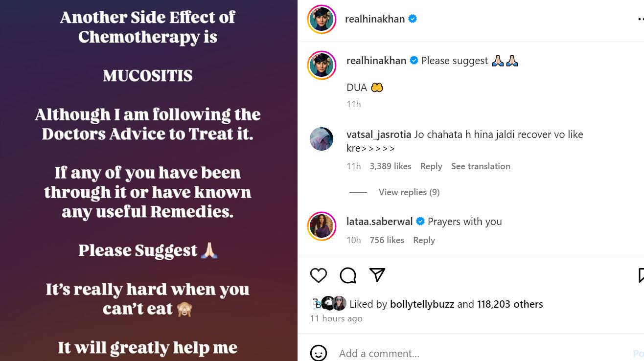Reply to vatsal_jasrotia's comment
644x361 pixels.
[431, 166]
